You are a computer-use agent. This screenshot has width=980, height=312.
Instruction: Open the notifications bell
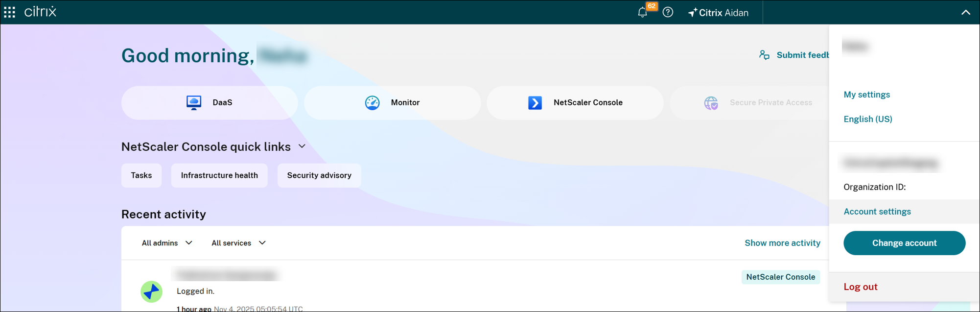(x=642, y=13)
